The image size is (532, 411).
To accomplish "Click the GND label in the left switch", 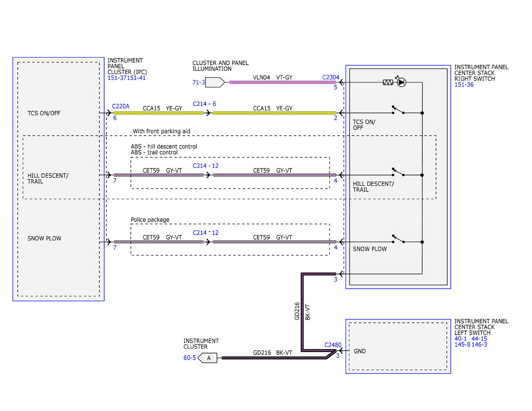I will [x=360, y=351].
